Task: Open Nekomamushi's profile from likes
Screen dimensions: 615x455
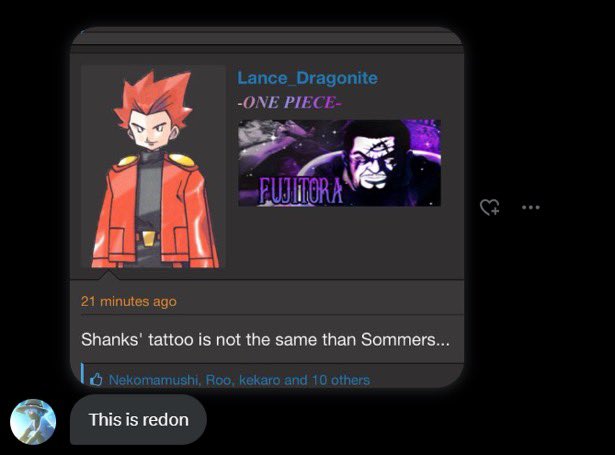Action: pos(153,380)
